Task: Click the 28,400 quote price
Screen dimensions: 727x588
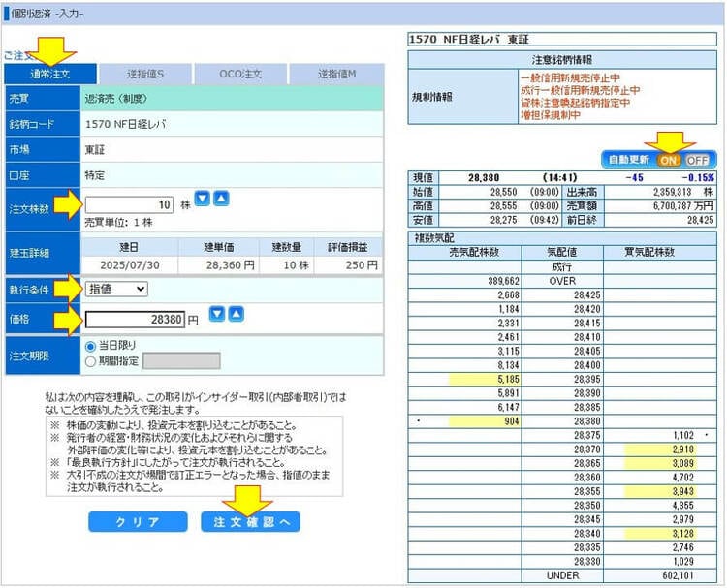Action: pos(587,365)
